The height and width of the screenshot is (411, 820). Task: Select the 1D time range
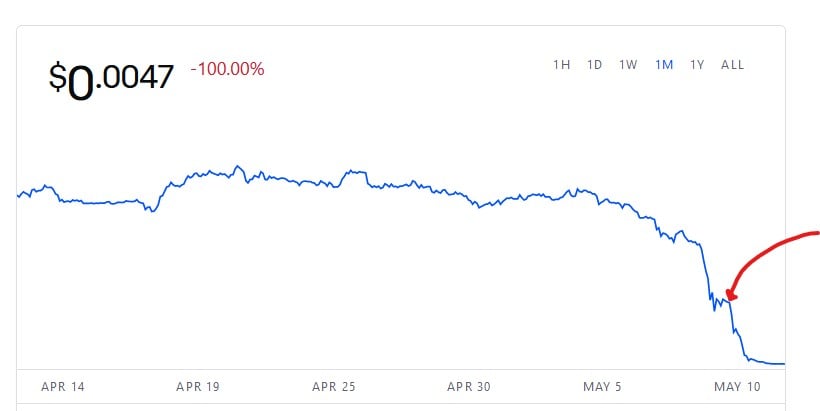595,65
